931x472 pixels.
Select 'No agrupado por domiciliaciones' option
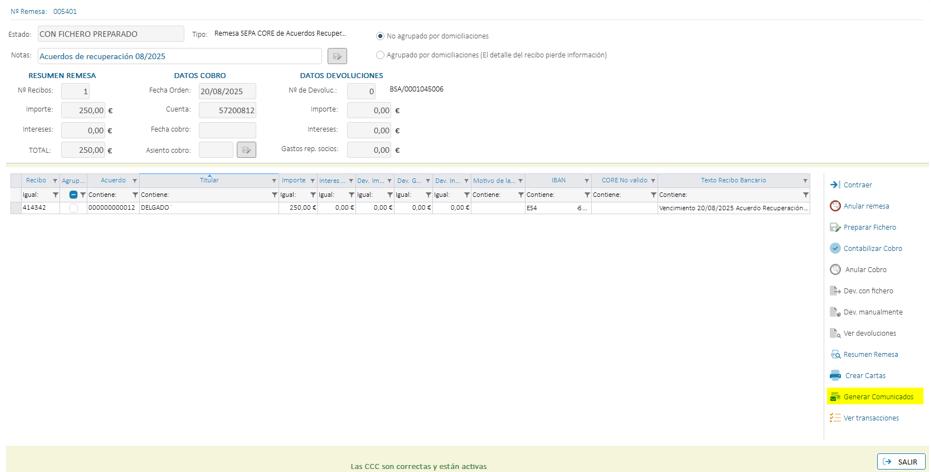tap(380, 36)
